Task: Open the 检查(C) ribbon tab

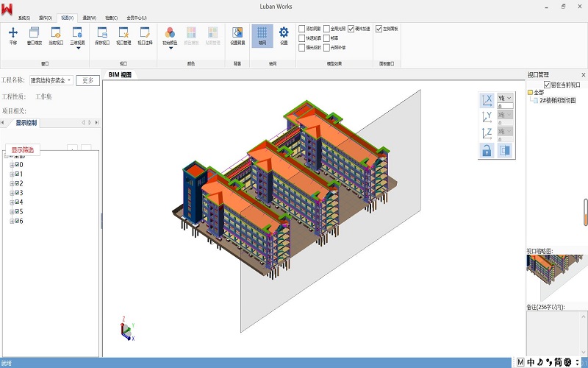Action: tap(111, 18)
